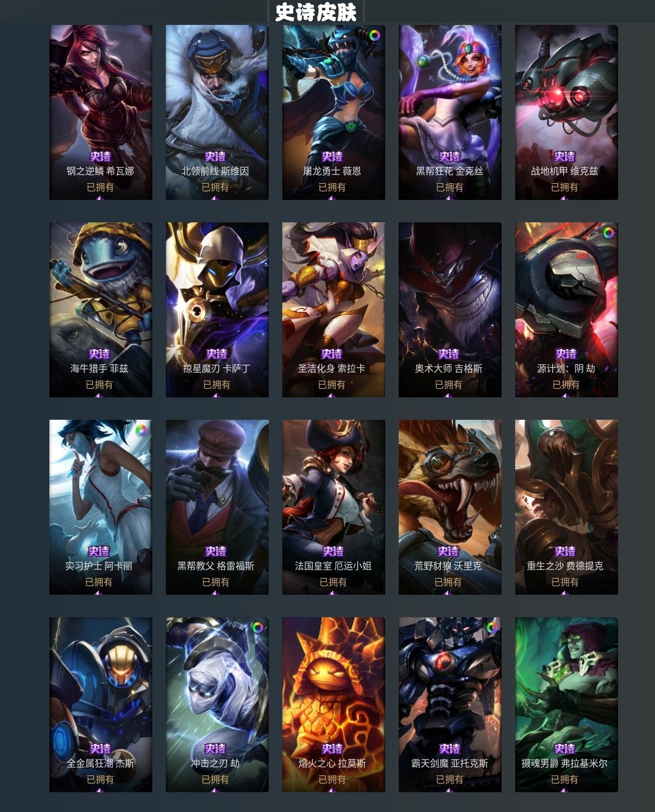Click chroma wheel icon on 屠龙勇士 薇恩 card

pyautogui.click(x=374, y=35)
